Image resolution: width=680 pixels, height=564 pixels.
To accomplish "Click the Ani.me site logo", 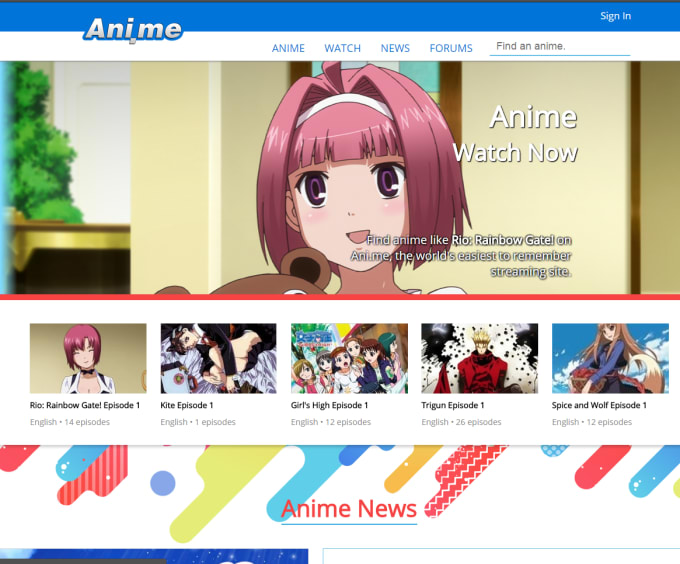I will 133,30.
